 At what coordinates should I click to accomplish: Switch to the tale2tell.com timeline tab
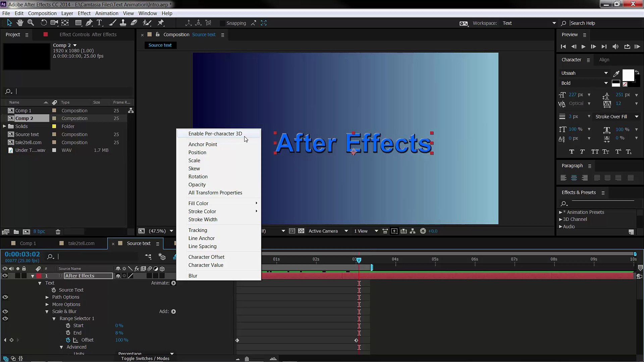(x=81, y=243)
